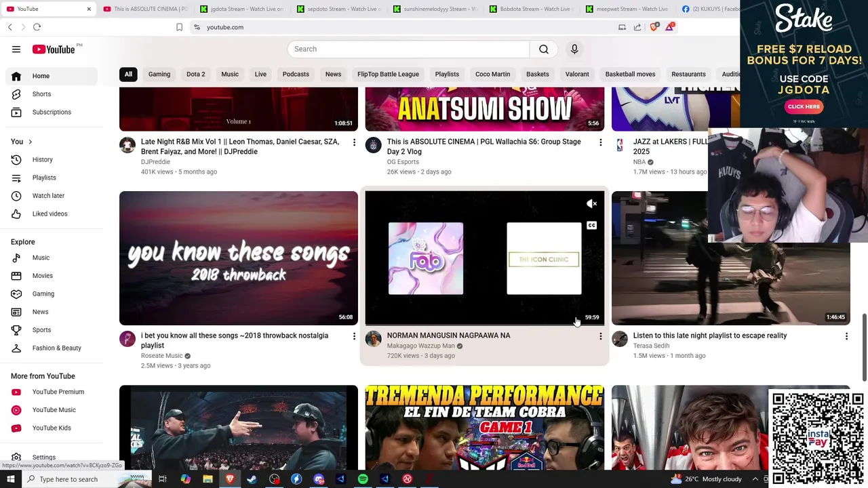Screen dimensions: 868x488
Task: Open the 2018 throwback songs thumbnail
Action: [239, 258]
